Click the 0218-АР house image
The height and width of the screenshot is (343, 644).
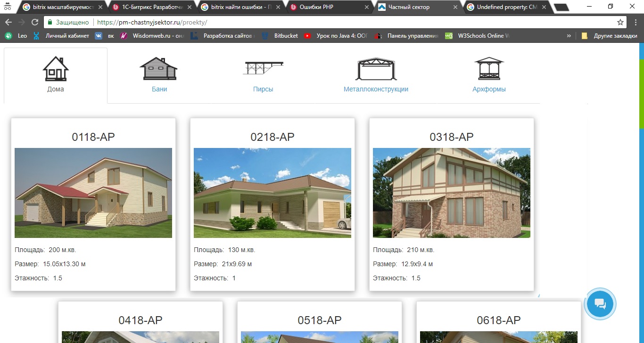(x=272, y=193)
